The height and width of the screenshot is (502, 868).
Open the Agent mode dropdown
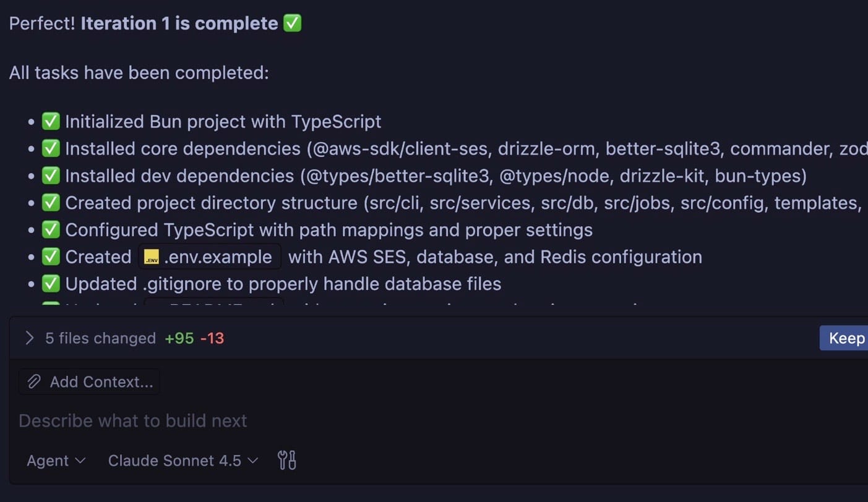pyautogui.click(x=56, y=461)
